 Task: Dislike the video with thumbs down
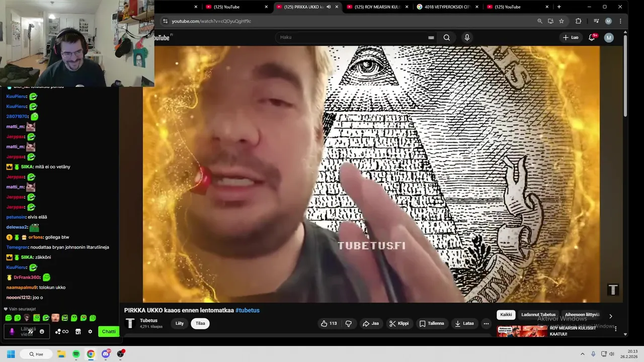pyautogui.click(x=348, y=323)
